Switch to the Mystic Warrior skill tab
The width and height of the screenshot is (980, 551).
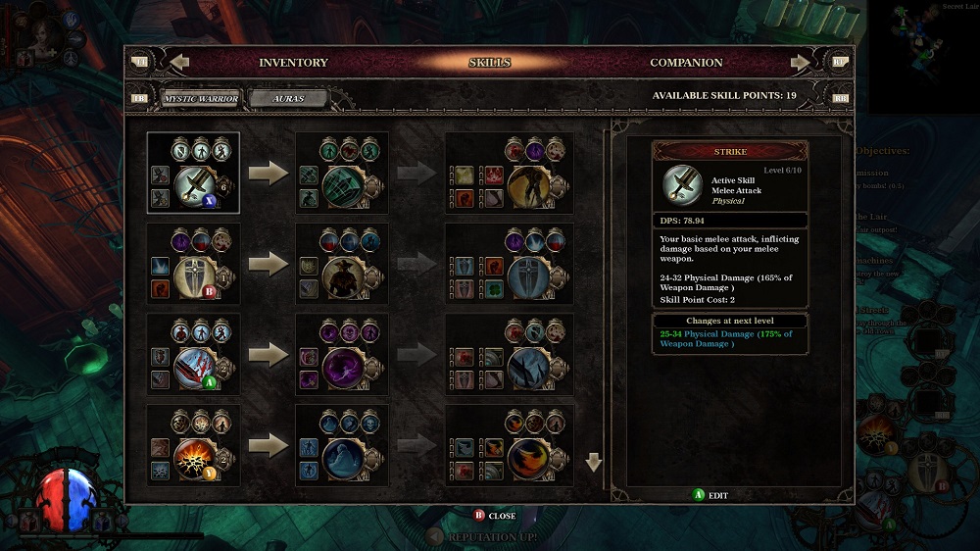coord(201,99)
